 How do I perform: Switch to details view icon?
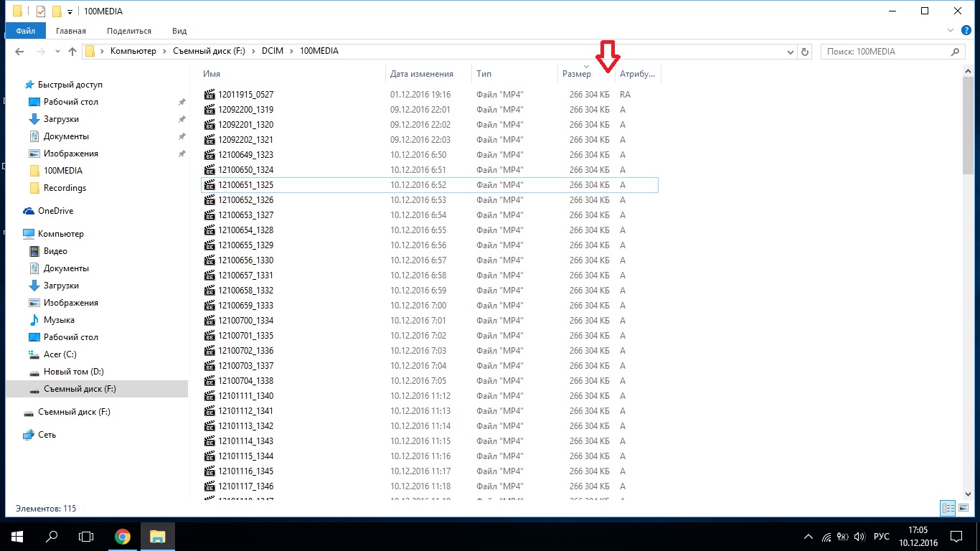[x=948, y=508]
